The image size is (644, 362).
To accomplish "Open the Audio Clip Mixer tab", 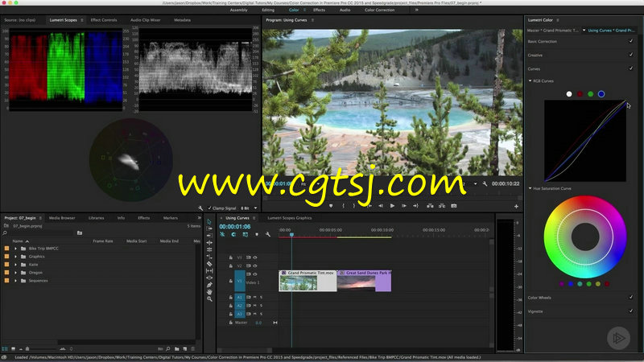I will point(146,19).
